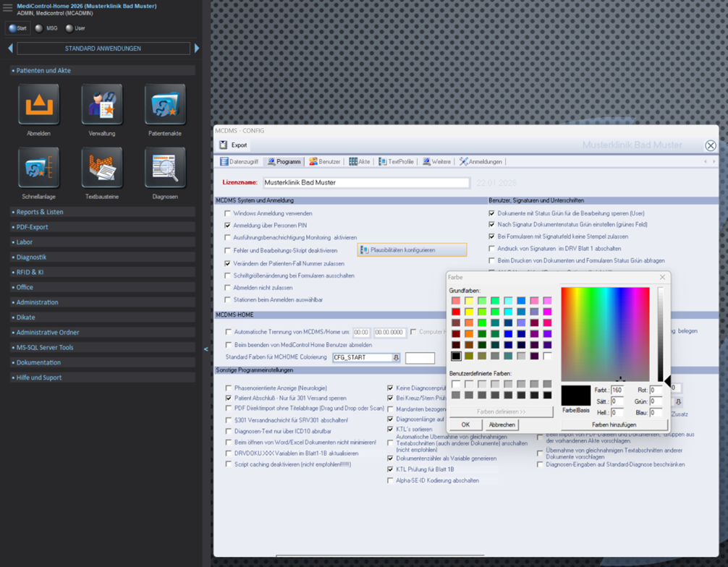Open the Patientenakte icon

tap(165, 105)
